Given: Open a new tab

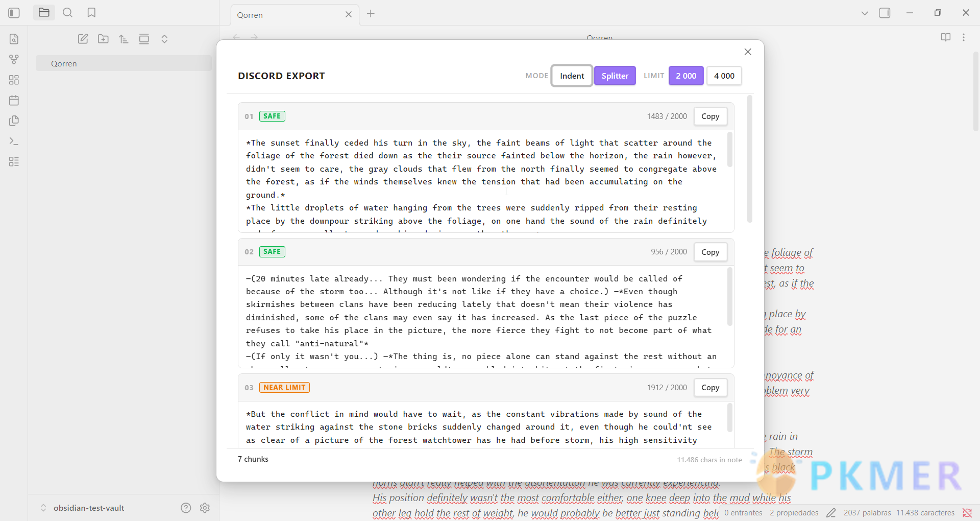Looking at the screenshot, I should (371, 13).
